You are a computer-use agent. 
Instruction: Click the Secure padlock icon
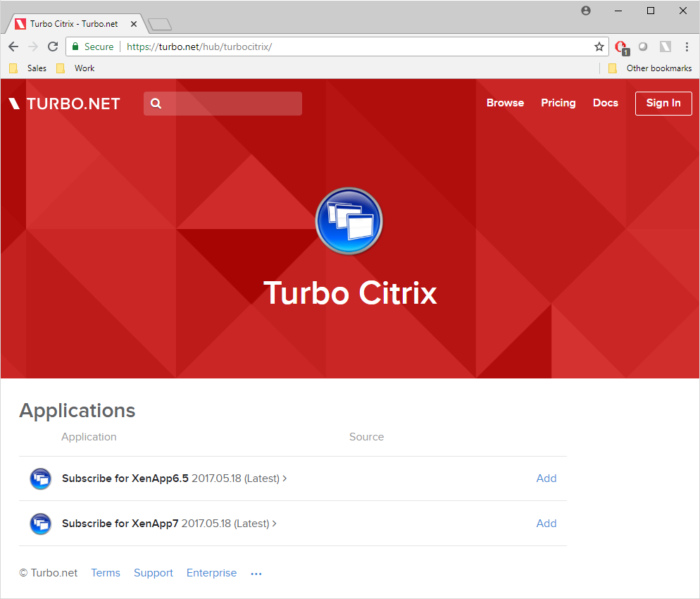(x=75, y=47)
